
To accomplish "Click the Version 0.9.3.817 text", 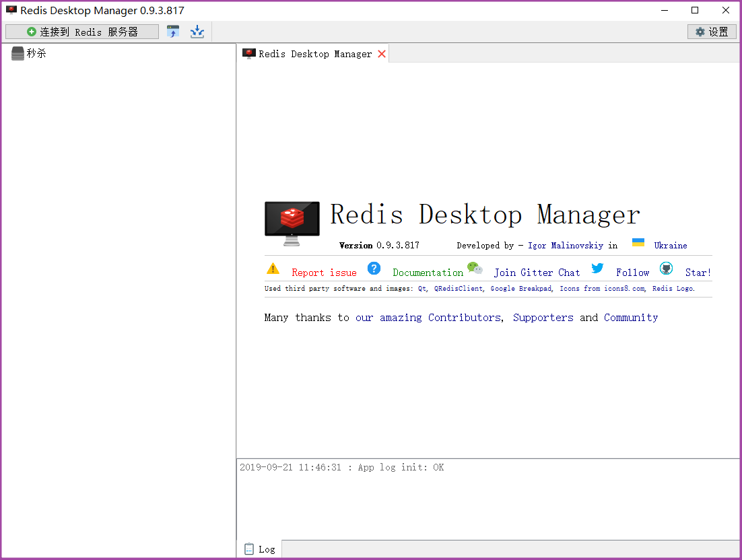I will point(379,246).
